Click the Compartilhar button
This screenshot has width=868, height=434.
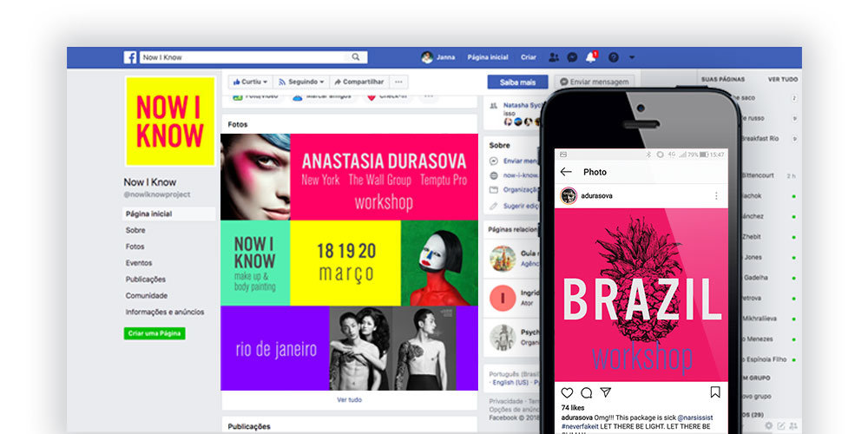click(x=359, y=82)
